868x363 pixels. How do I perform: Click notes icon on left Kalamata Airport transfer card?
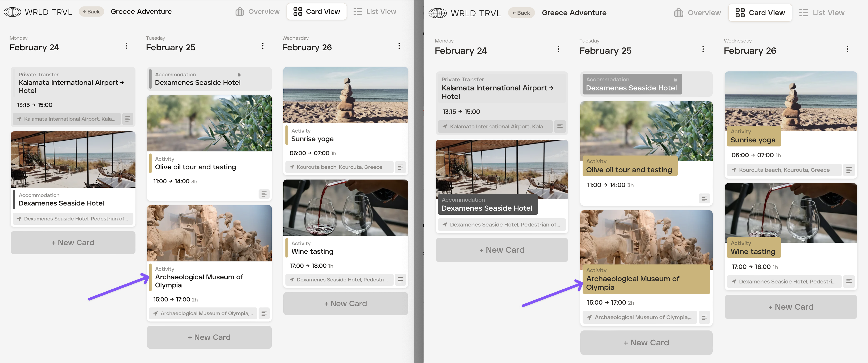point(128,119)
